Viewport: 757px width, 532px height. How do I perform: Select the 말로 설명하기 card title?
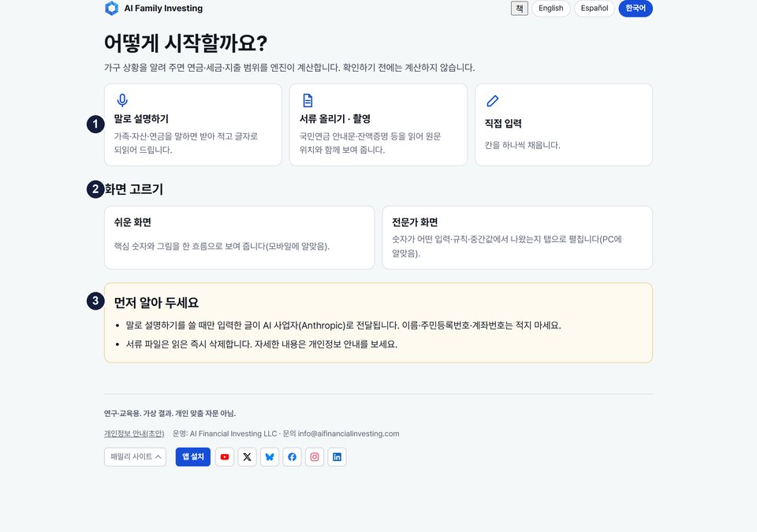[x=141, y=119]
